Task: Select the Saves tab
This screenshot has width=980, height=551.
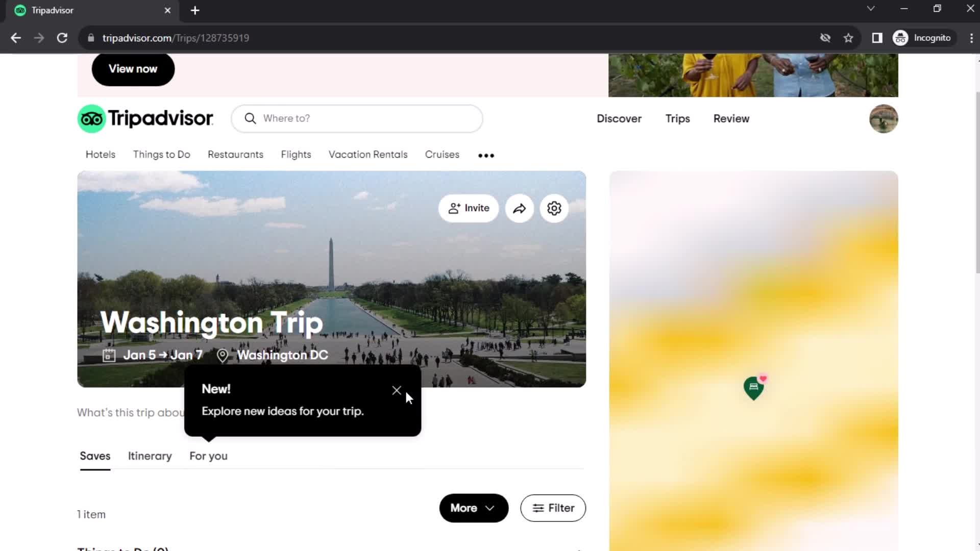Action: [95, 456]
